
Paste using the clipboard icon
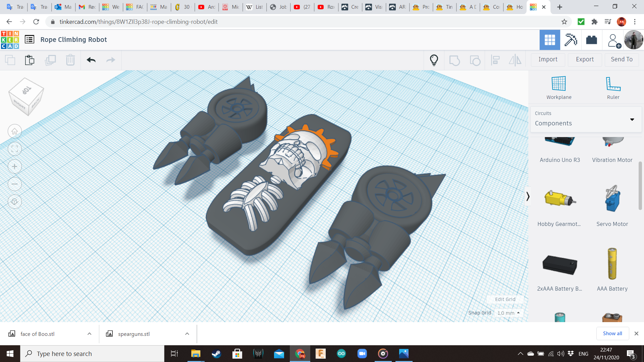click(x=30, y=60)
